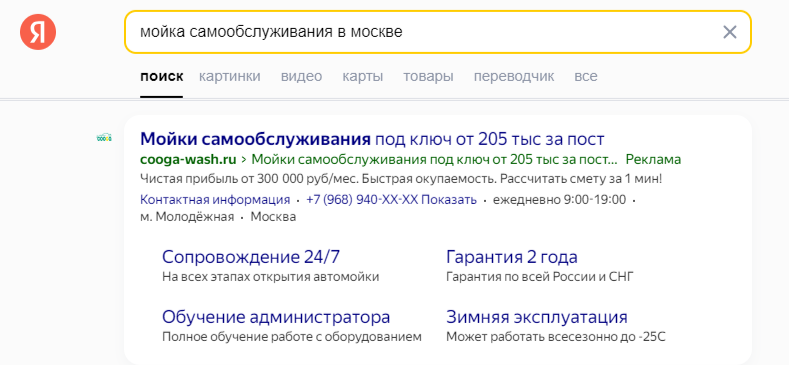Open the переводчик tab
This screenshot has width=789, height=365.
514,77
